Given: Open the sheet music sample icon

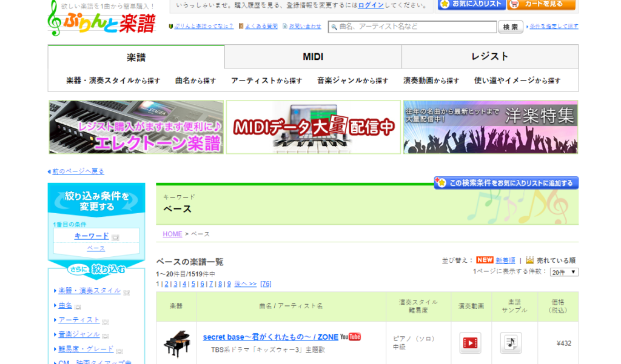Looking at the screenshot, I should click(511, 343).
